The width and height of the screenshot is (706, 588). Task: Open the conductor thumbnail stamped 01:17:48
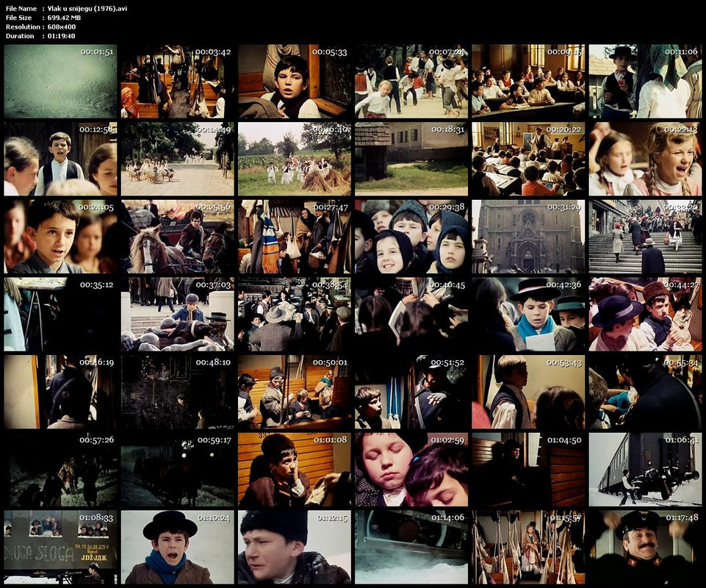(645, 547)
